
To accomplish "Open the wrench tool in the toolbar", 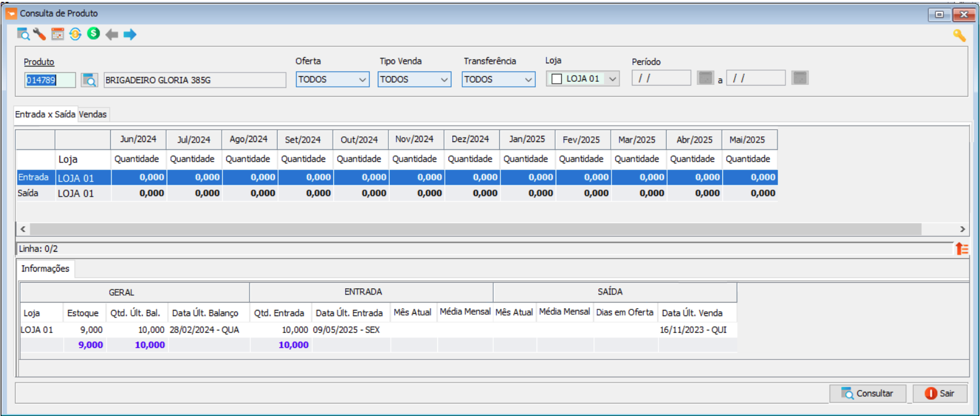I will click(x=40, y=34).
